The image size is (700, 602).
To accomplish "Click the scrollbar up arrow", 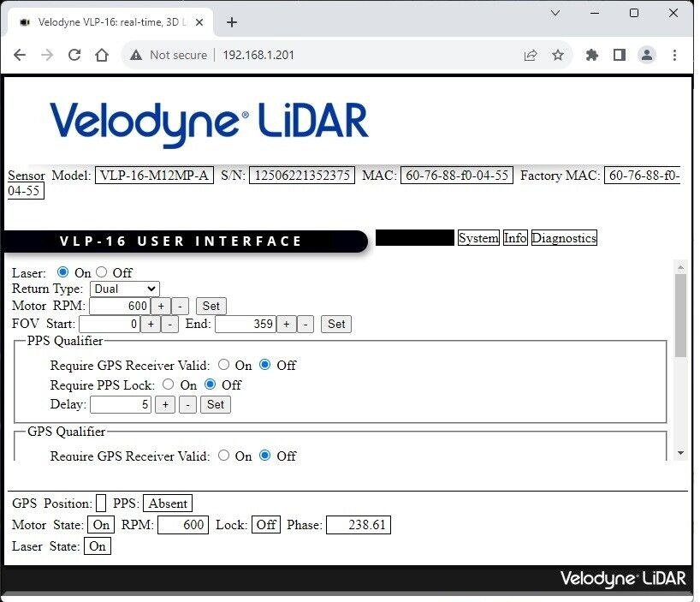I will pyautogui.click(x=680, y=267).
